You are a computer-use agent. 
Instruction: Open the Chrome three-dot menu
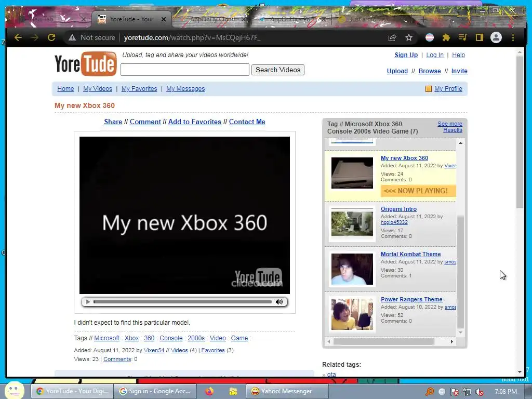click(x=513, y=37)
